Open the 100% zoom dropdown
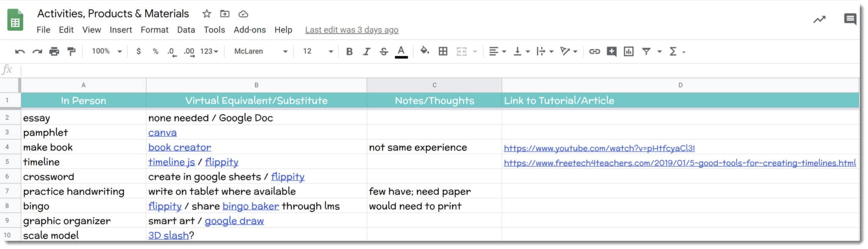The height and width of the screenshot is (249, 868). (107, 51)
